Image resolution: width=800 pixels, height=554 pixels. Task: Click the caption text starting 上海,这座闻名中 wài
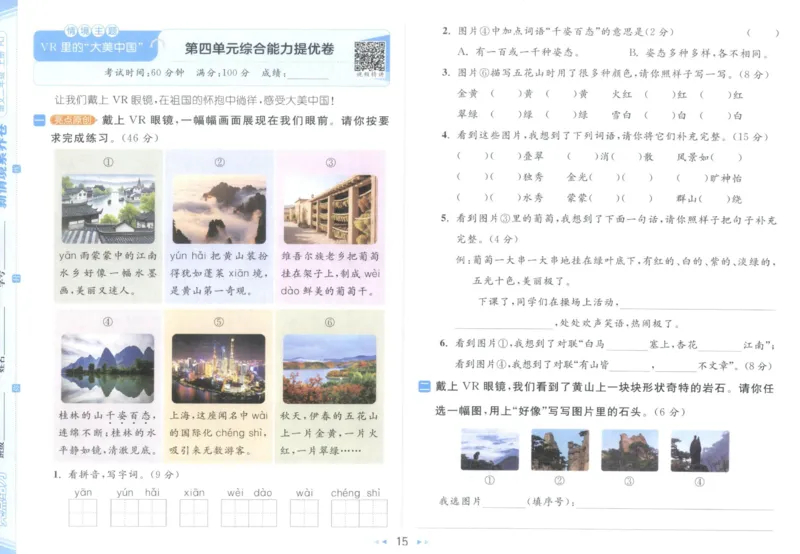pos(218,433)
